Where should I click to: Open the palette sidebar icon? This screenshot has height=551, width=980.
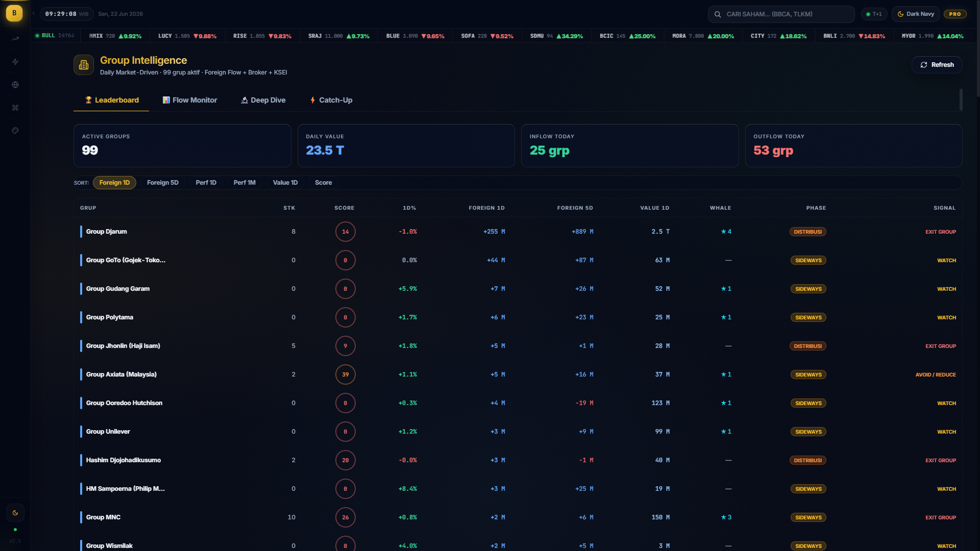15,131
